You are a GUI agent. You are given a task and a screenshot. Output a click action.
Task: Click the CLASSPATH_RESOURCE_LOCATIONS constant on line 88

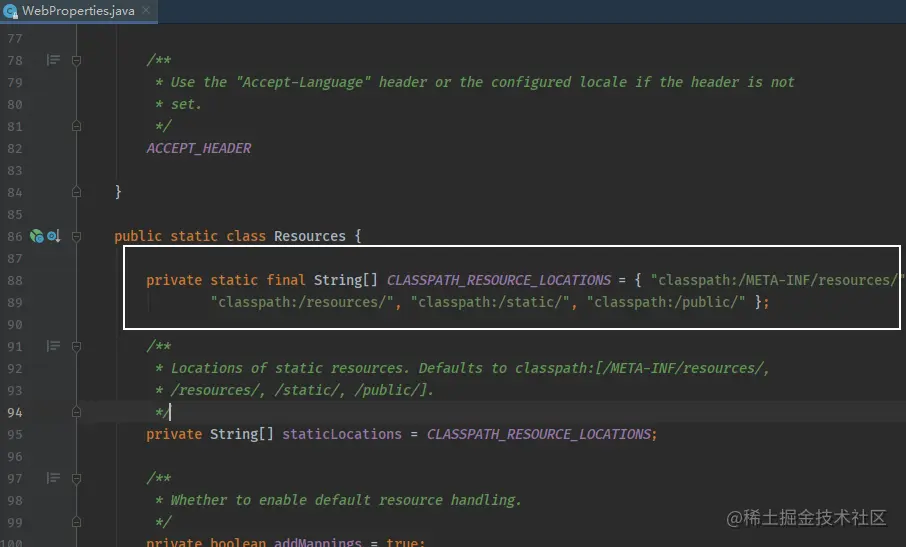coord(499,280)
